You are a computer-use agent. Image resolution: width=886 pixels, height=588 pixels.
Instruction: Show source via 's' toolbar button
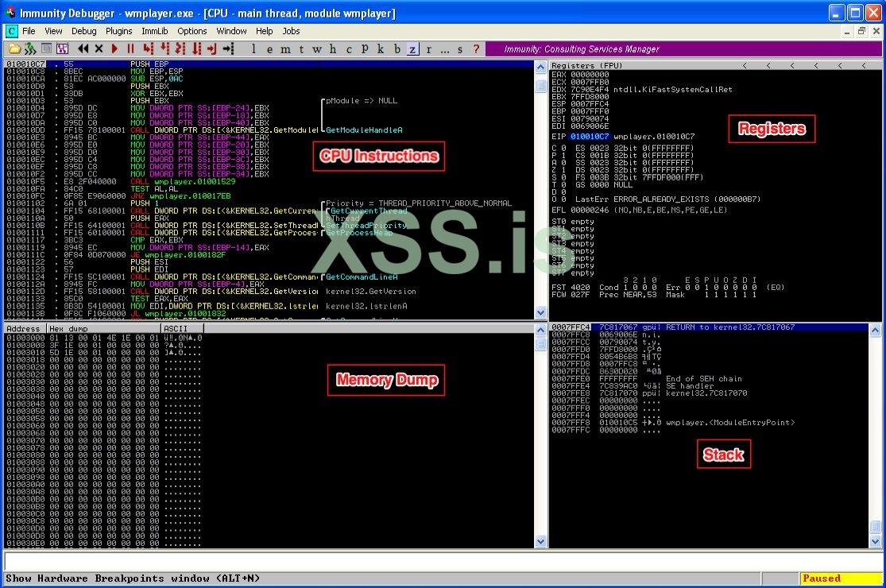tap(460, 49)
